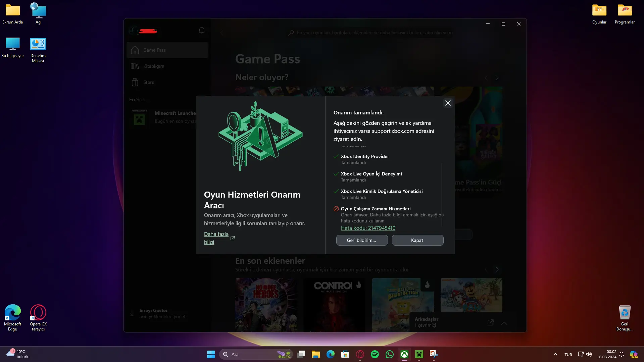Image resolution: width=644 pixels, height=362 pixels.
Task: Click Sırayı Göster download queue
Action: coord(163,313)
